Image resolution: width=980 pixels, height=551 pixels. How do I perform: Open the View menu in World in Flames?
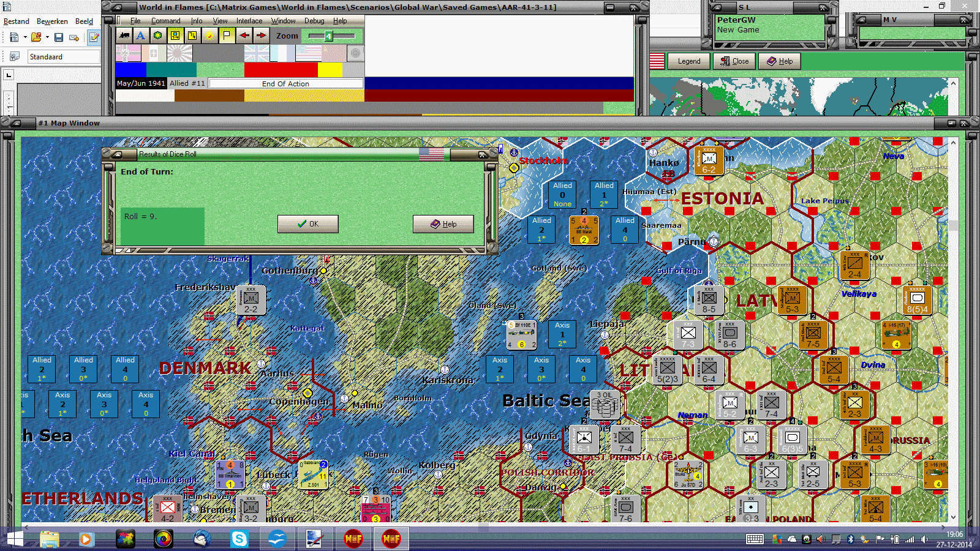click(220, 21)
